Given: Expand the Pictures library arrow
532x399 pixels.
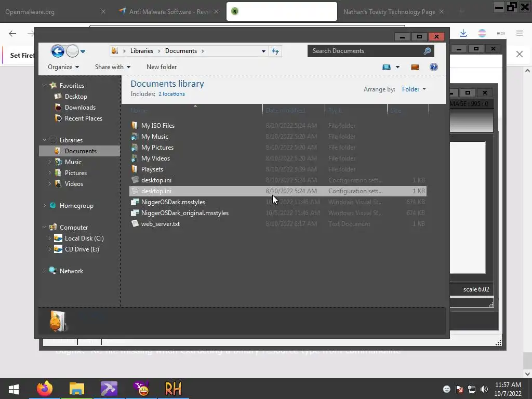Looking at the screenshot, I should 50,172.
